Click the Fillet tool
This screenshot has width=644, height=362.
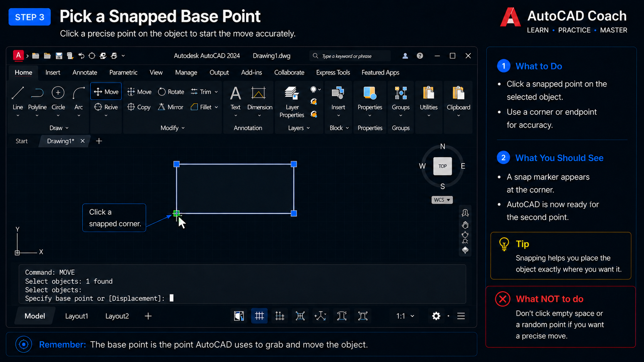tap(201, 107)
